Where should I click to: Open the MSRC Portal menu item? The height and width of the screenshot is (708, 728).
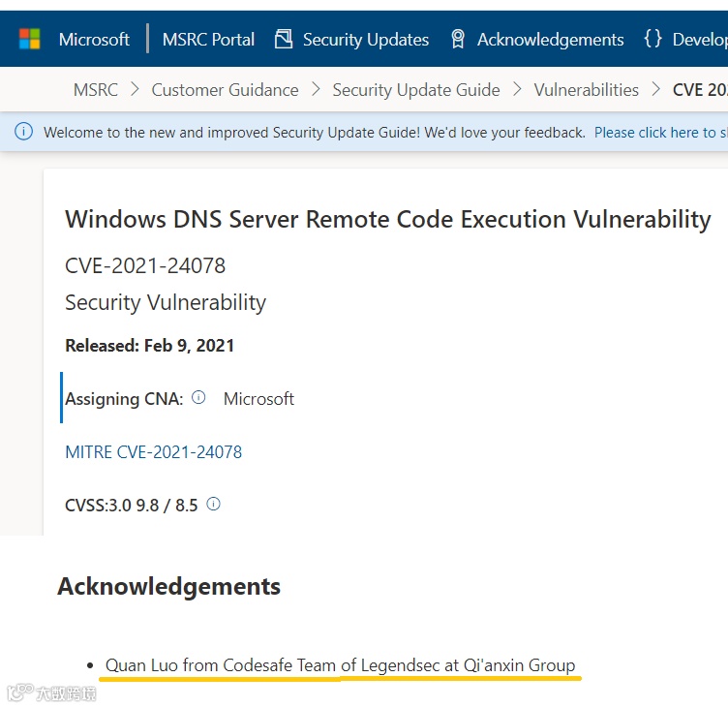tap(208, 40)
